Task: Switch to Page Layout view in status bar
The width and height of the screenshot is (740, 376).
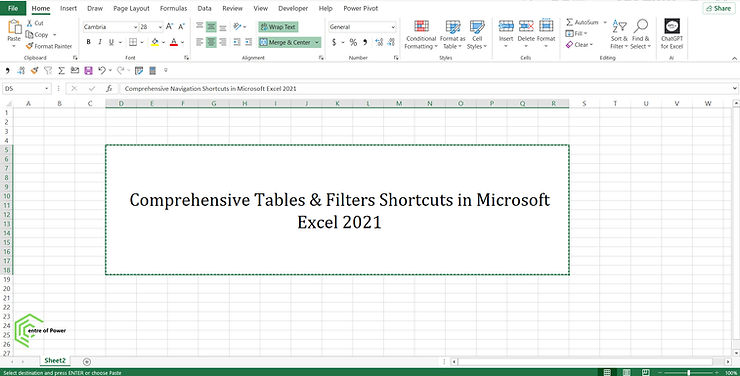Action: [626, 373]
